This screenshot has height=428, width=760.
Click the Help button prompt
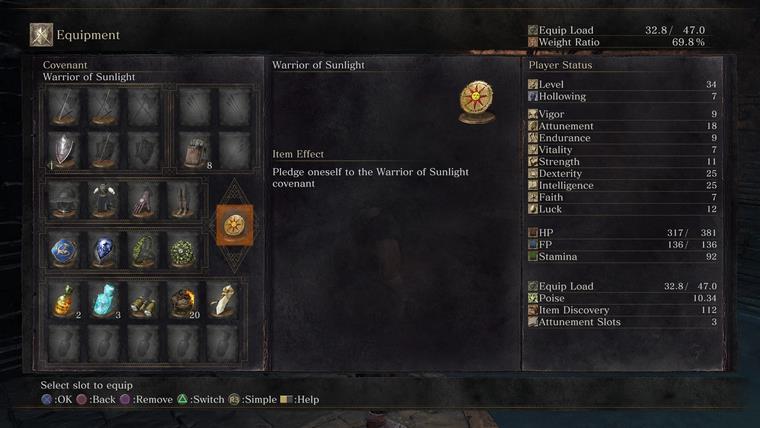(x=300, y=399)
